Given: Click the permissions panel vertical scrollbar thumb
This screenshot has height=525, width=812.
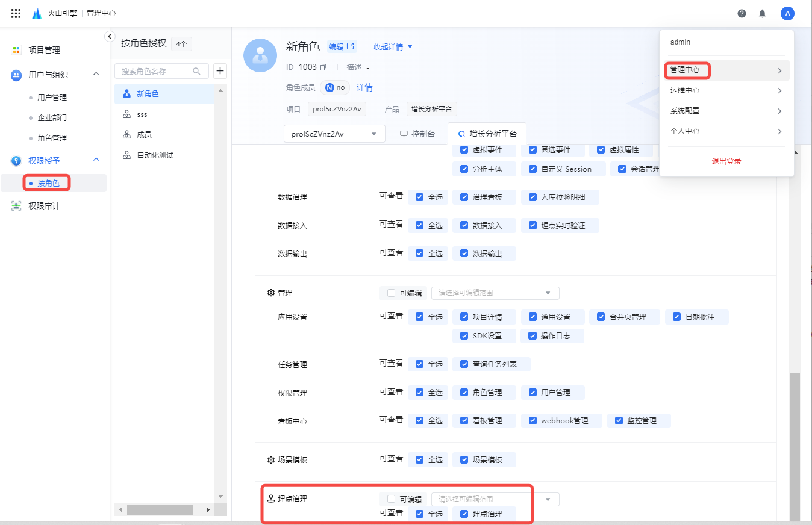Looking at the screenshot, I should click(795, 446).
